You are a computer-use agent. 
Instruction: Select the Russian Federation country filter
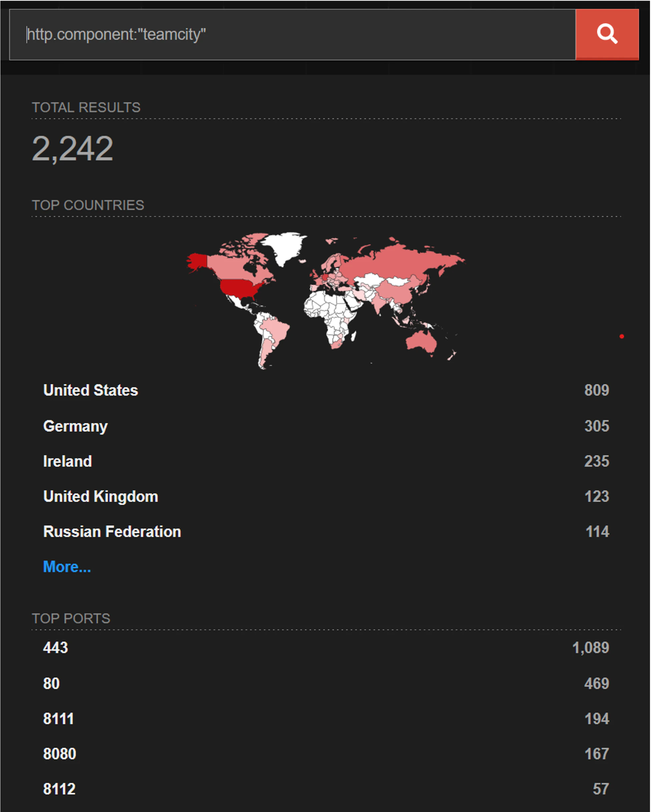112,532
